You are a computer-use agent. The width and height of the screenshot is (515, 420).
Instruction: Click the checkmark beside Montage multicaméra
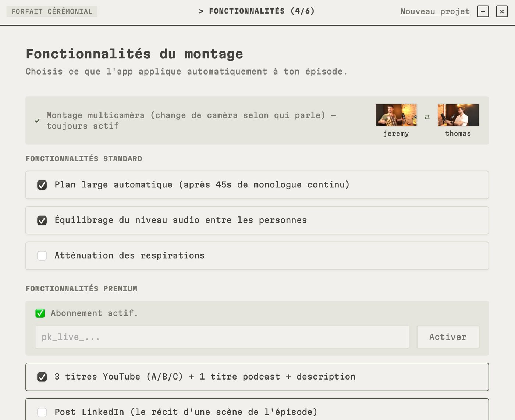coord(37,121)
